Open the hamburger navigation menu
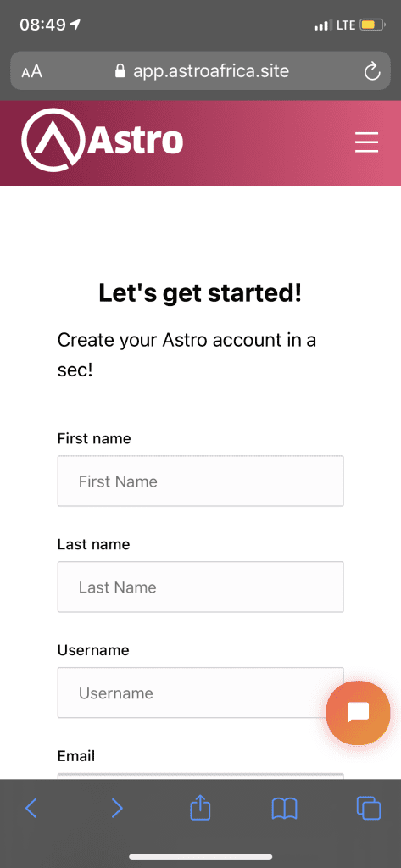Image resolution: width=401 pixels, height=868 pixels. click(366, 142)
